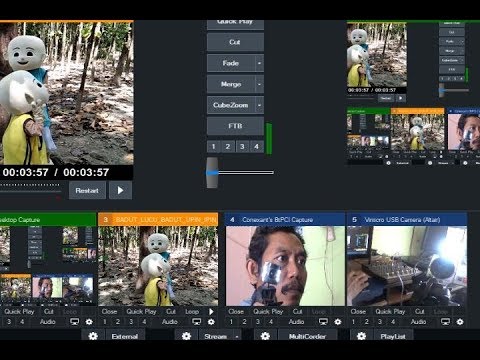Open gear settings next to Stream

click(186, 336)
